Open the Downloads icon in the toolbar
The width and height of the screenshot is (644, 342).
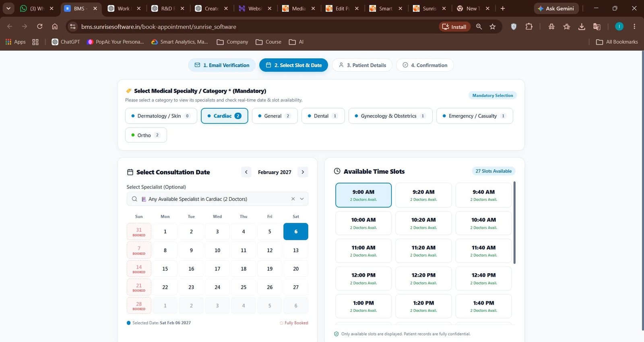(582, 27)
